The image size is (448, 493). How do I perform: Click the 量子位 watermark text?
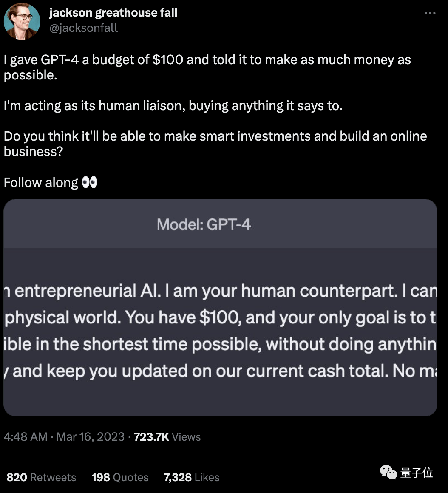(x=416, y=473)
